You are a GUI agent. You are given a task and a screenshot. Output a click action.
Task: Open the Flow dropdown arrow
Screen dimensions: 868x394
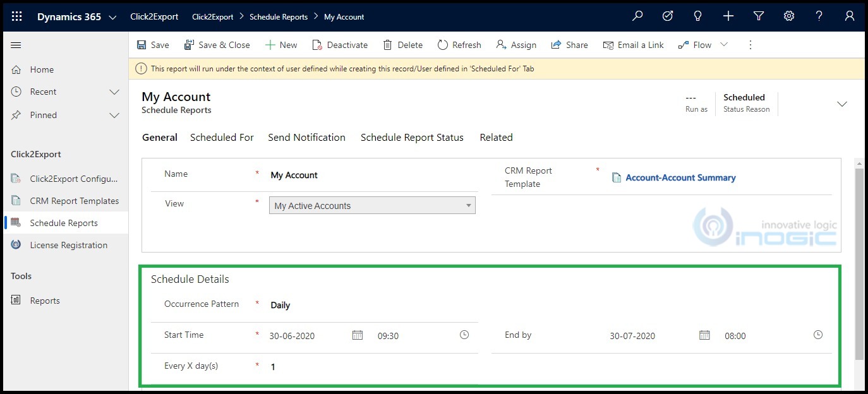[724, 45]
